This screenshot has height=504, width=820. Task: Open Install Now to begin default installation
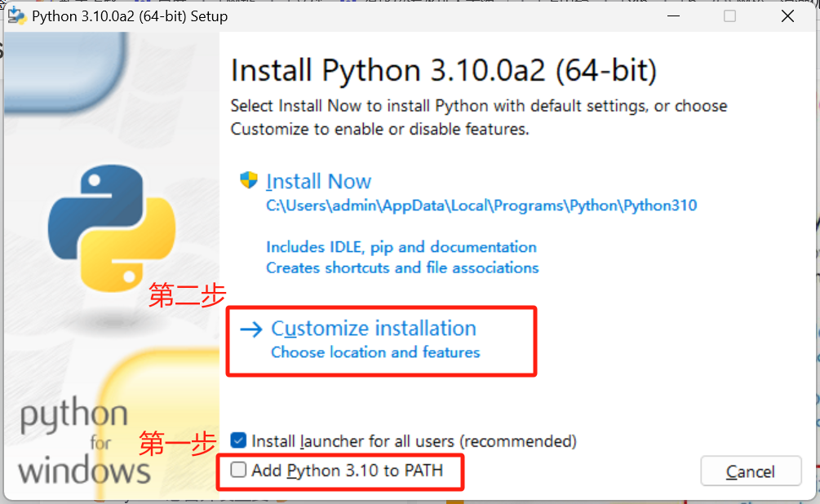318,180
